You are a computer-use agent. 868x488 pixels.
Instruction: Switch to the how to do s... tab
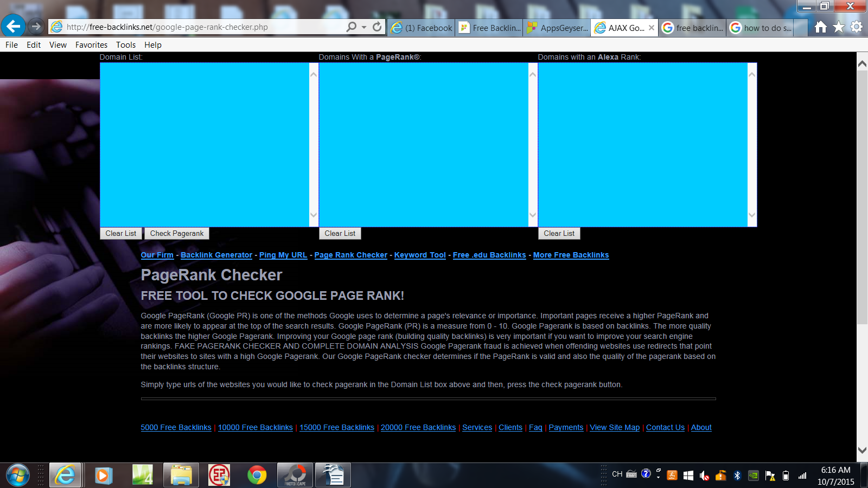[x=761, y=28]
